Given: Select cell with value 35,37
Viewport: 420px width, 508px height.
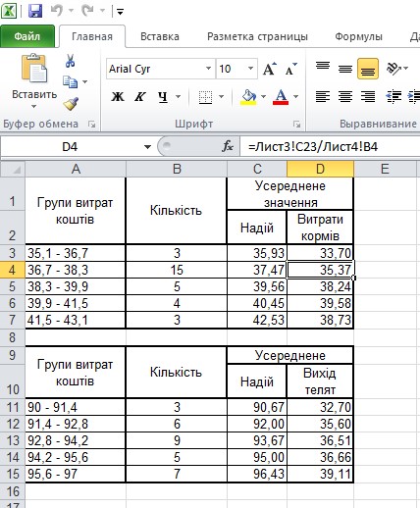Looking at the screenshot, I should point(320,270).
